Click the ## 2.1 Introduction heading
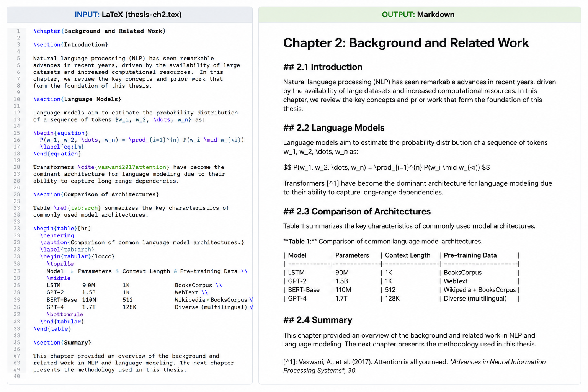The height and width of the screenshot is (392, 588). coord(323,67)
